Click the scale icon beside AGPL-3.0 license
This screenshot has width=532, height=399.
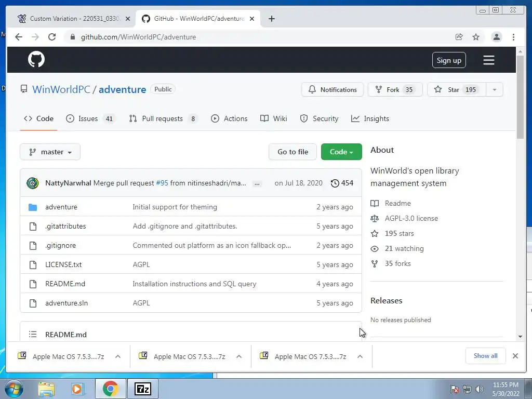tap(375, 218)
